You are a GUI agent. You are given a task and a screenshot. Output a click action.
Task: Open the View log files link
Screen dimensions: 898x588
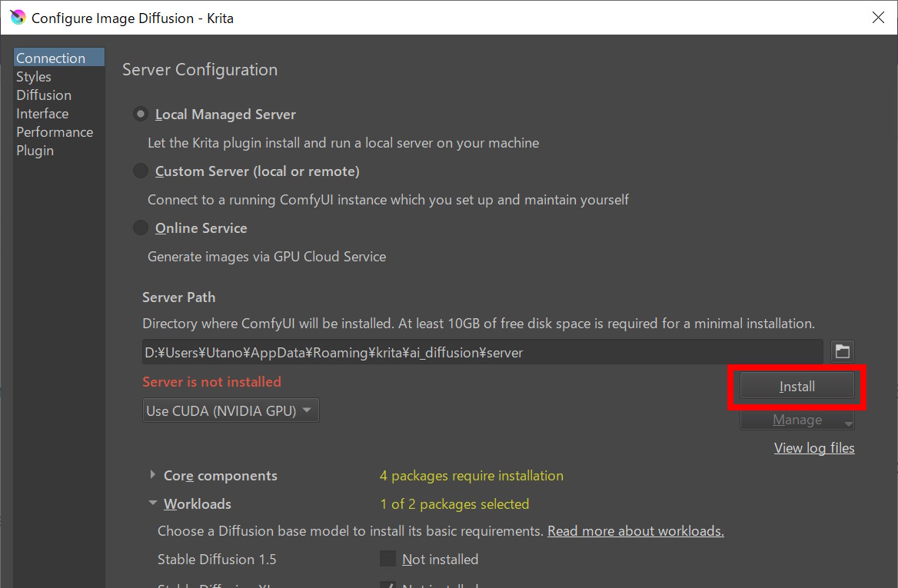click(813, 448)
